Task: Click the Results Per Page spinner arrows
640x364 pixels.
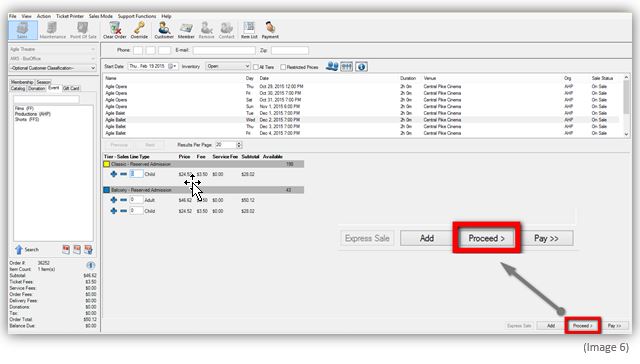Action: tap(239, 145)
